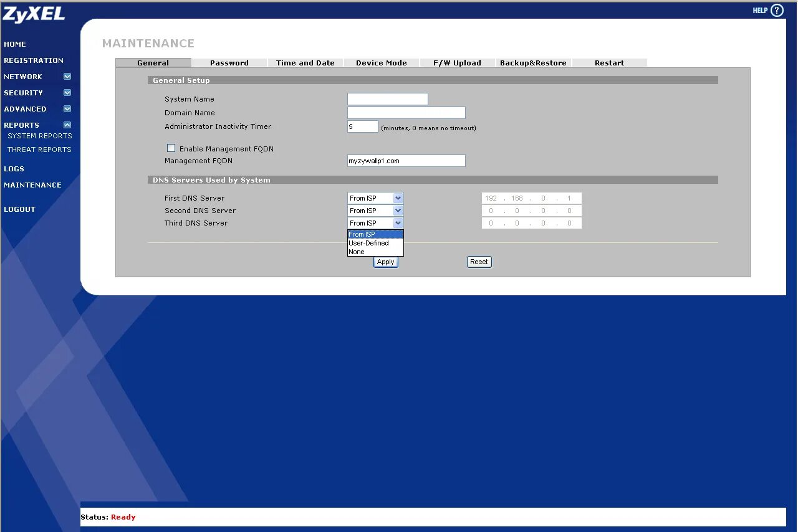Screen dimensions: 798x532
Task: Click First DNS Server IP address field
Action: pyautogui.click(x=532, y=198)
